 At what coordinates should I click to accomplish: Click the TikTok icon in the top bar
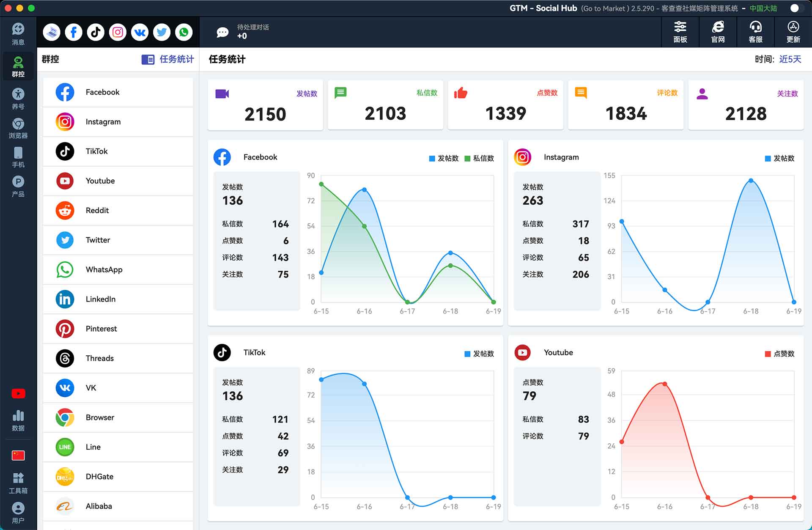point(96,32)
